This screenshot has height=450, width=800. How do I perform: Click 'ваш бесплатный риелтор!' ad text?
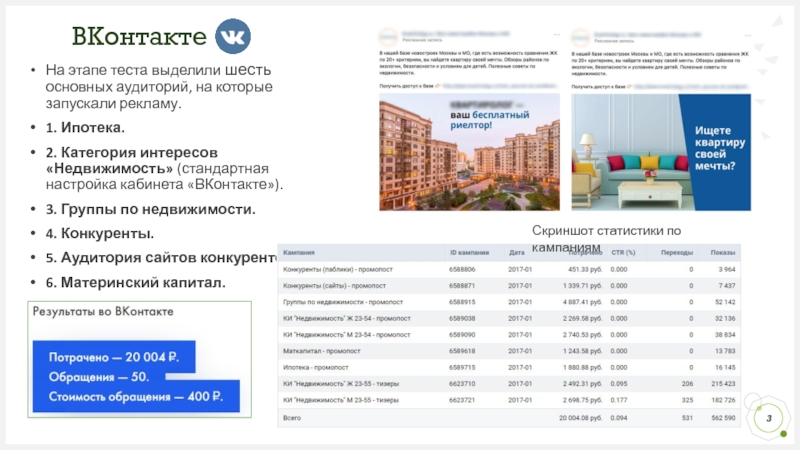coord(489,120)
